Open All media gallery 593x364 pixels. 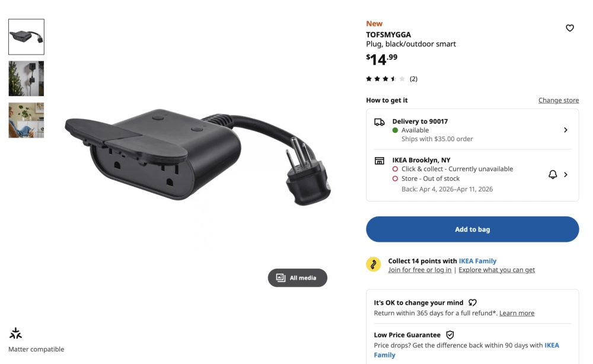(x=297, y=278)
